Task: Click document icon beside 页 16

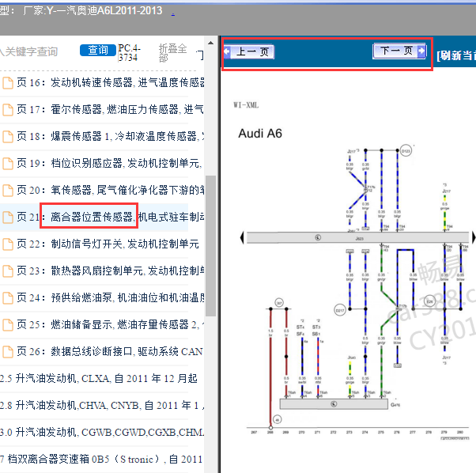Action: [x=8, y=82]
